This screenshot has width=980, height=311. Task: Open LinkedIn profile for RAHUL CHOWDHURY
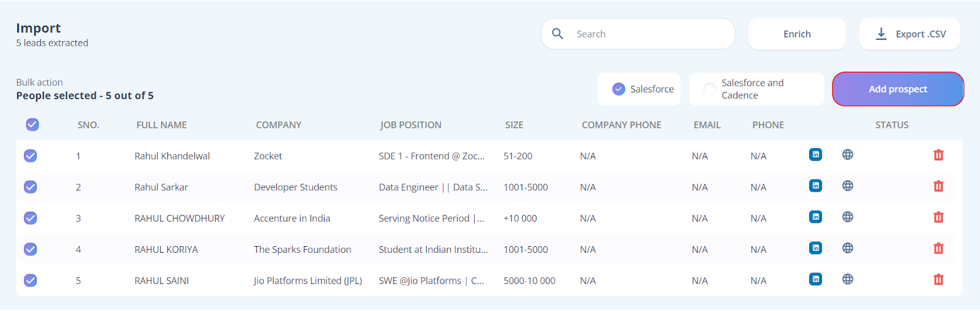click(815, 217)
